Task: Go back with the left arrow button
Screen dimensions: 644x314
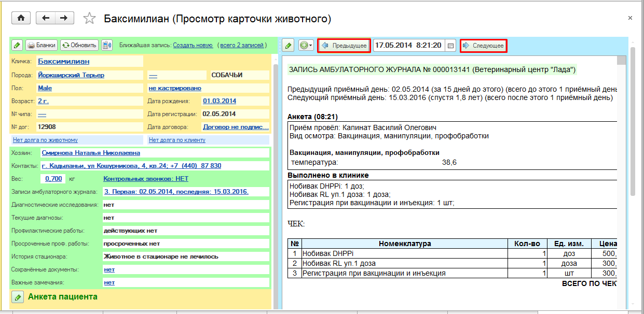Action: point(46,18)
